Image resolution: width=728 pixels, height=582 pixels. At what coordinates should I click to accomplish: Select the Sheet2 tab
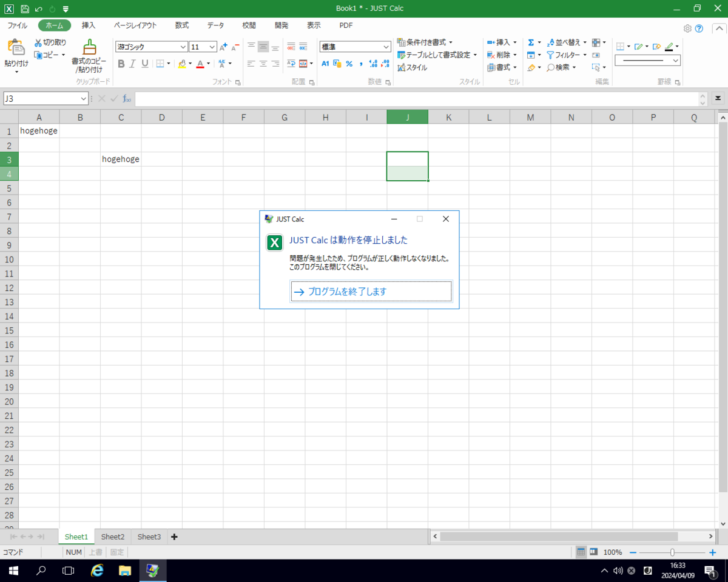click(113, 537)
